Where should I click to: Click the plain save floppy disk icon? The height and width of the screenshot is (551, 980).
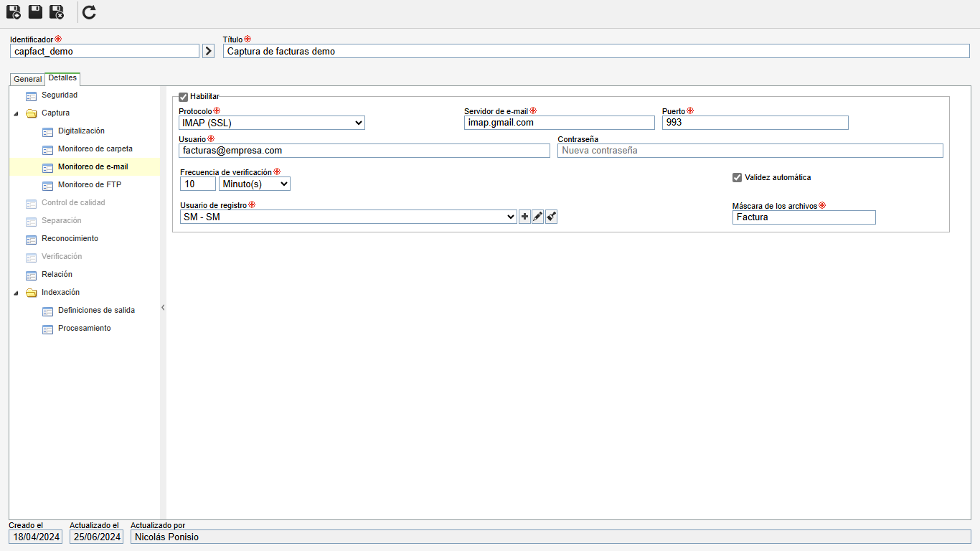[x=35, y=12]
